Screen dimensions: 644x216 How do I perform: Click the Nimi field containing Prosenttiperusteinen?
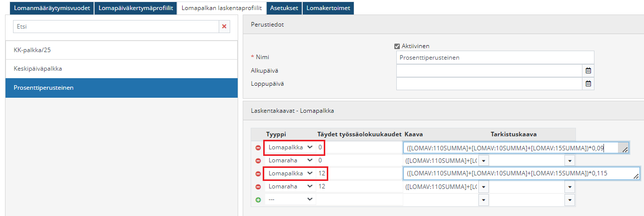494,58
